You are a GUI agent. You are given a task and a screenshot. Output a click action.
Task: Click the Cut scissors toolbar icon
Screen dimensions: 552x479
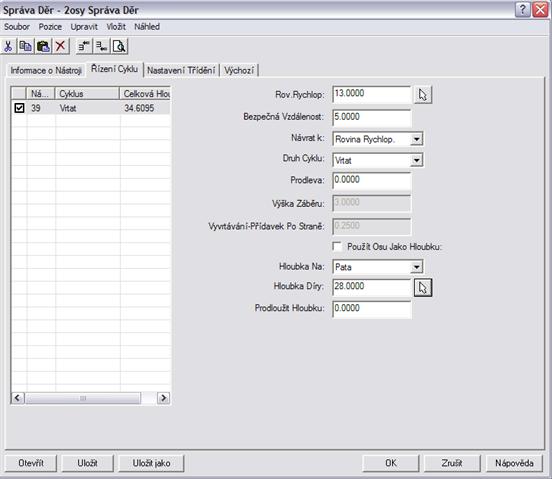click(8, 46)
